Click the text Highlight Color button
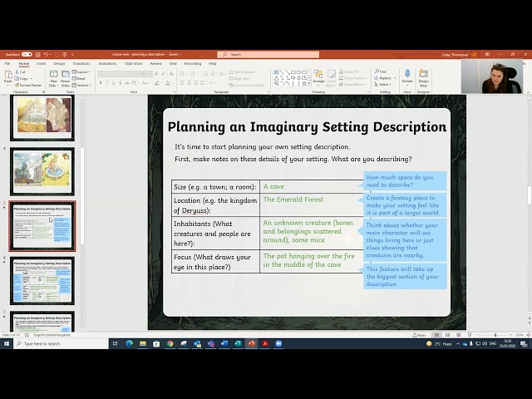This screenshot has height=399, width=532. pos(157,83)
